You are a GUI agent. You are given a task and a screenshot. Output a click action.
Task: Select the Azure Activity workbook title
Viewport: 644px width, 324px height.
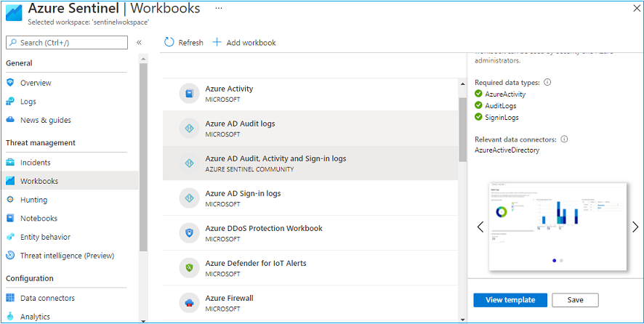229,89
